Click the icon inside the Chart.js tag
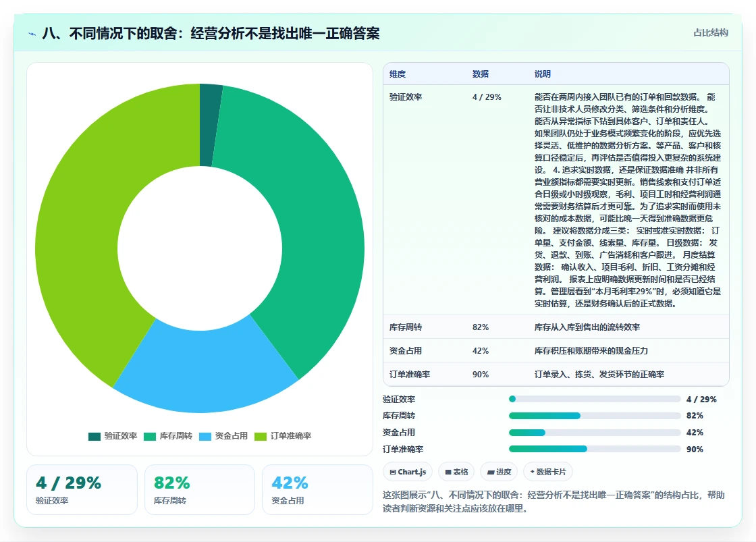756x542 pixels. tap(393, 472)
